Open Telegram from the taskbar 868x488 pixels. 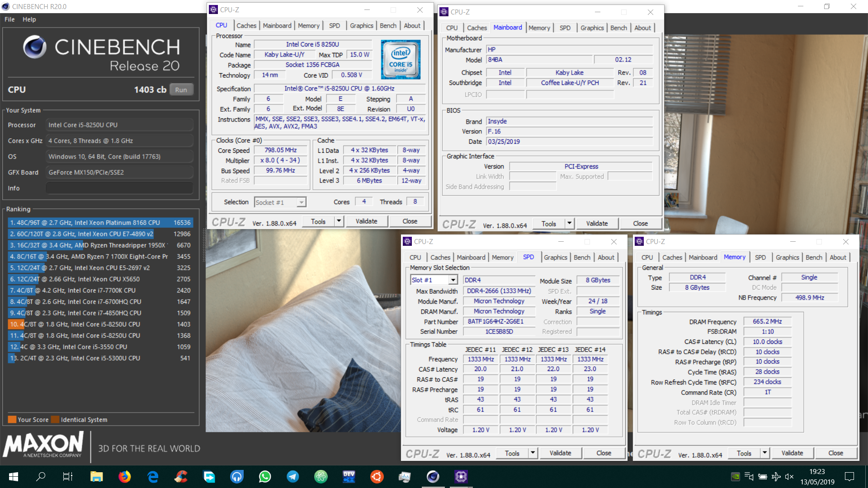293,477
